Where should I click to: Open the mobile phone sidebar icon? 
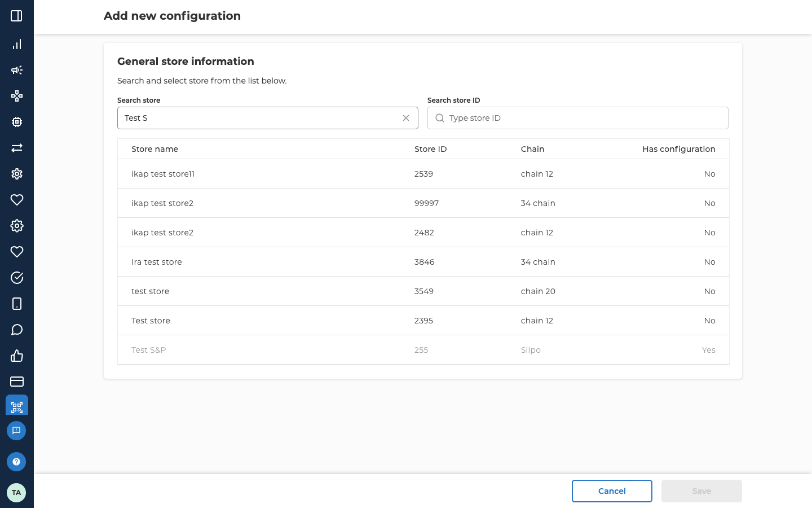click(16, 304)
